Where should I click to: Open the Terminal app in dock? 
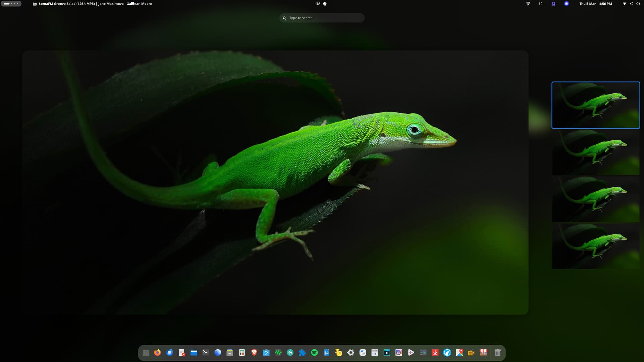pyautogui.click(x=206, y=353)
